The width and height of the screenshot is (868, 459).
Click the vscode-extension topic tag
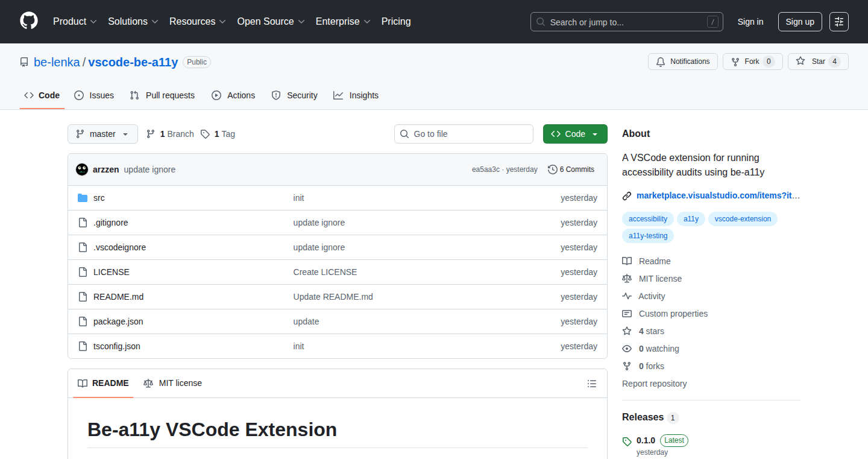coord(743,219)
